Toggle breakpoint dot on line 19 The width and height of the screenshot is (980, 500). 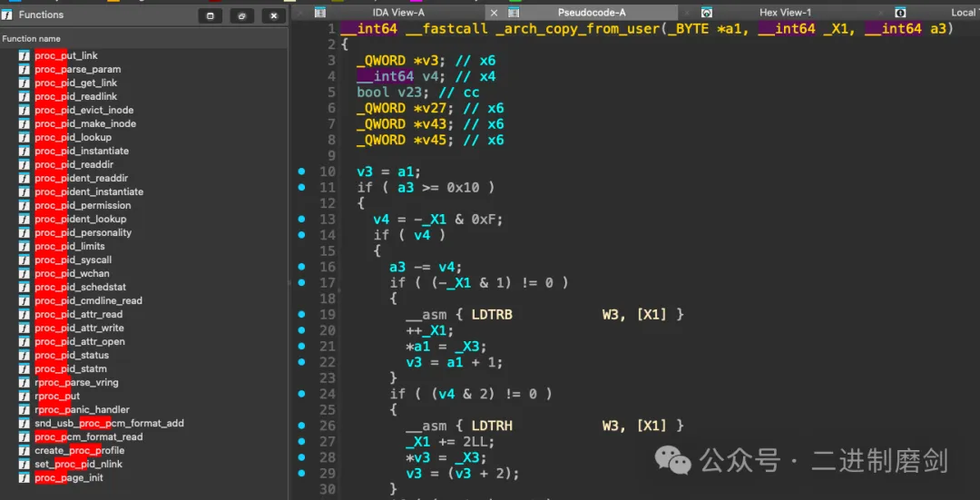[301, 315]
